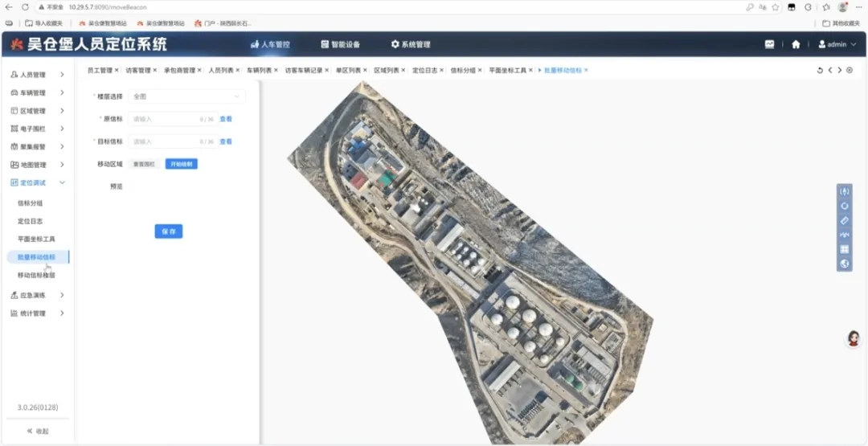Screen dimensions: 868x446
Task: Expand the 应急演练 sidebar menu
Action: click(x=38, y=296)
